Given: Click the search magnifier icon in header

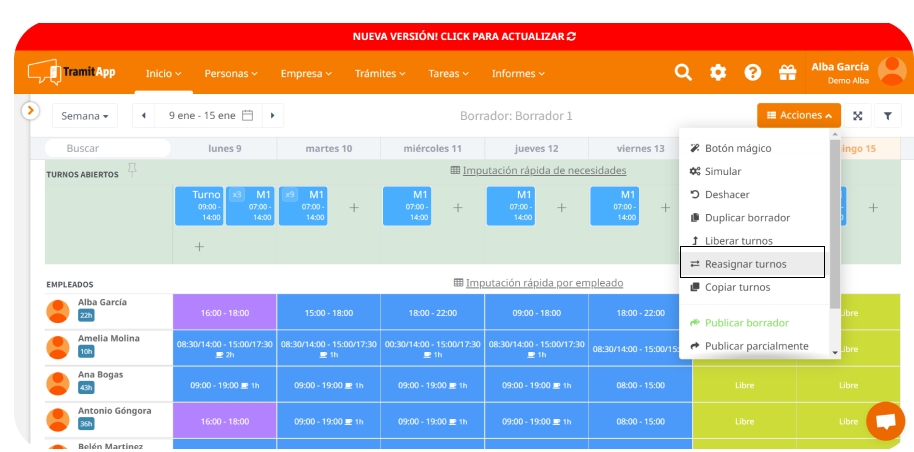Looking at the screenshot, I should (x=683, y=72).
